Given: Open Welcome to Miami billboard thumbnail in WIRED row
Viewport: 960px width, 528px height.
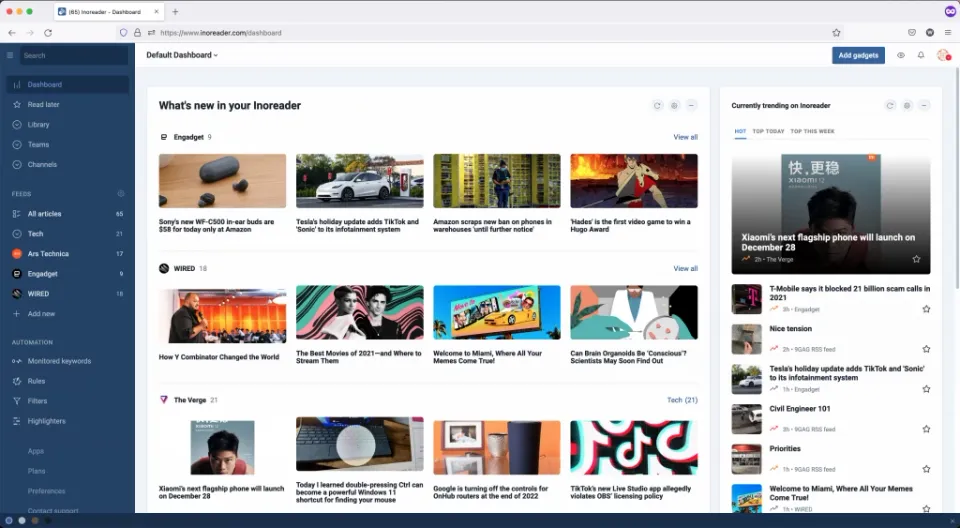Looking at the screenshot, I should tap(497, 312).
